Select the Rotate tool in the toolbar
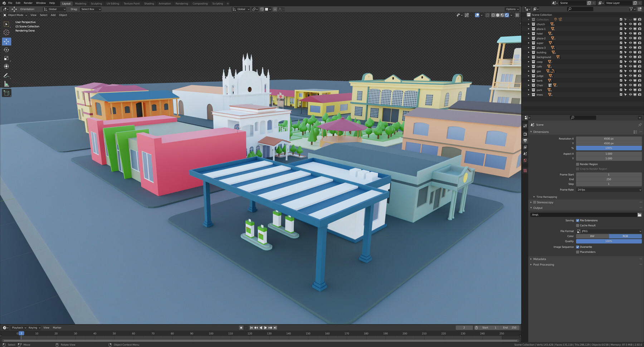 point(6,50)
